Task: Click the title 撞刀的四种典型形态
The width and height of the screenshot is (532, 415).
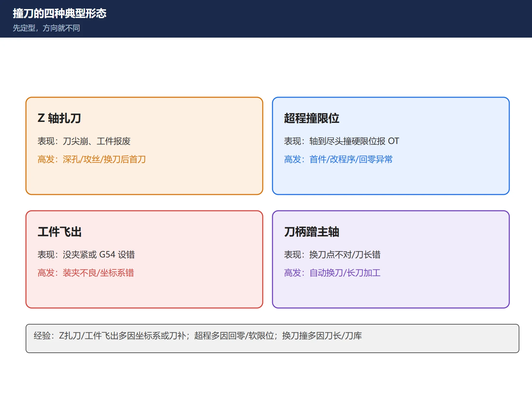Action: click(60, 13)
